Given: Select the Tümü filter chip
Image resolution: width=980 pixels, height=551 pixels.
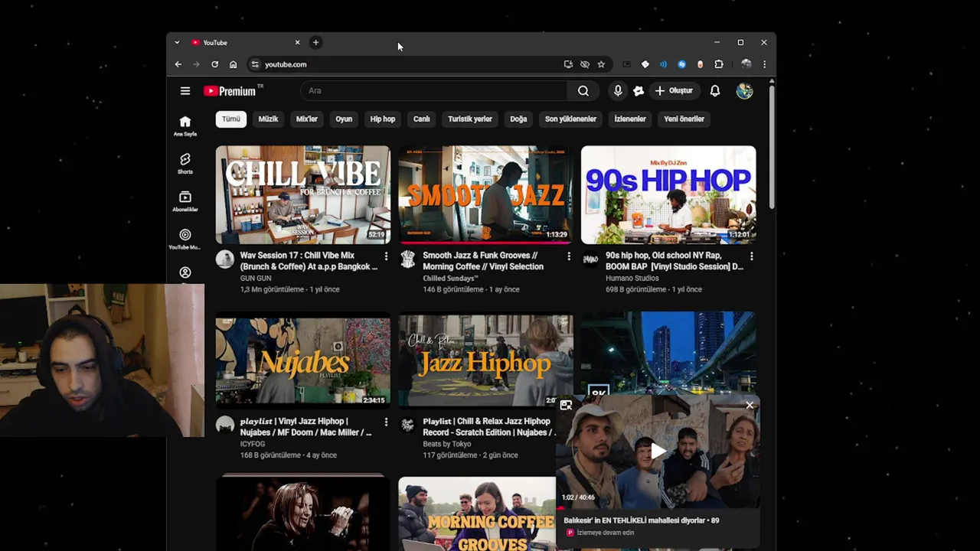Looking at the screenshot, I should 230,119.
